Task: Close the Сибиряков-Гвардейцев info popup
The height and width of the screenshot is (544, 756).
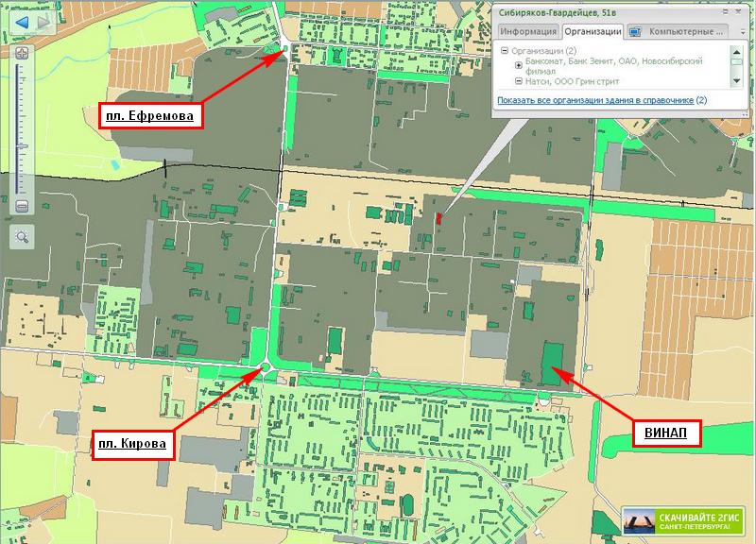Action: click(739, 9)
